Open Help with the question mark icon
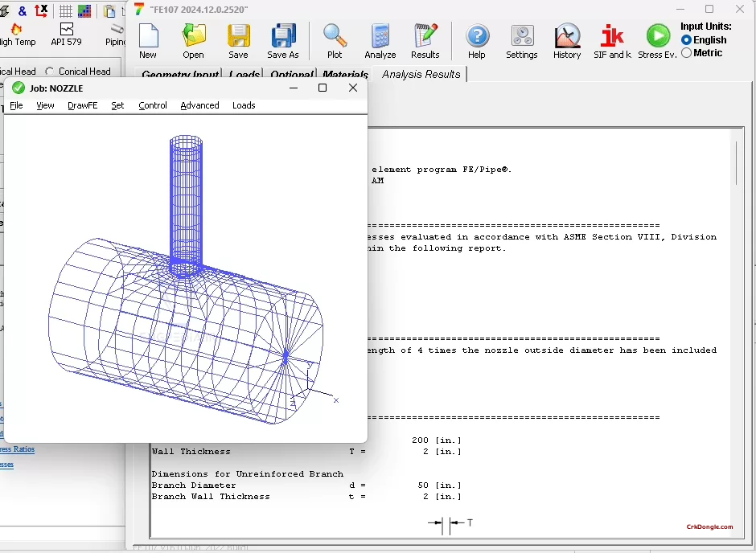 click(477, 37)
